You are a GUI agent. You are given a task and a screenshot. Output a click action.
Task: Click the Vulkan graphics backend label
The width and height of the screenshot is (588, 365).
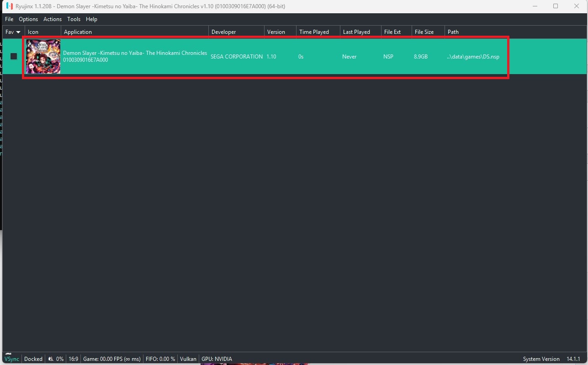[188, 359]
